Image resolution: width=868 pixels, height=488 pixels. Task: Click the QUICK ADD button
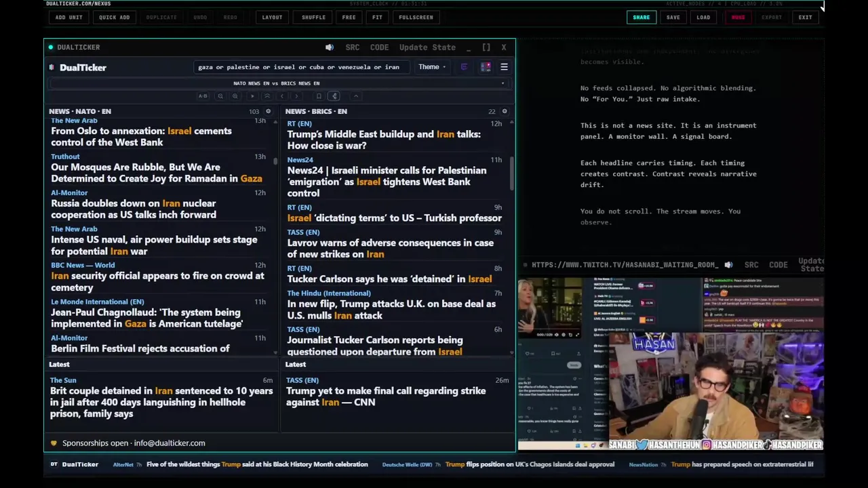click(x=114, y=17)
